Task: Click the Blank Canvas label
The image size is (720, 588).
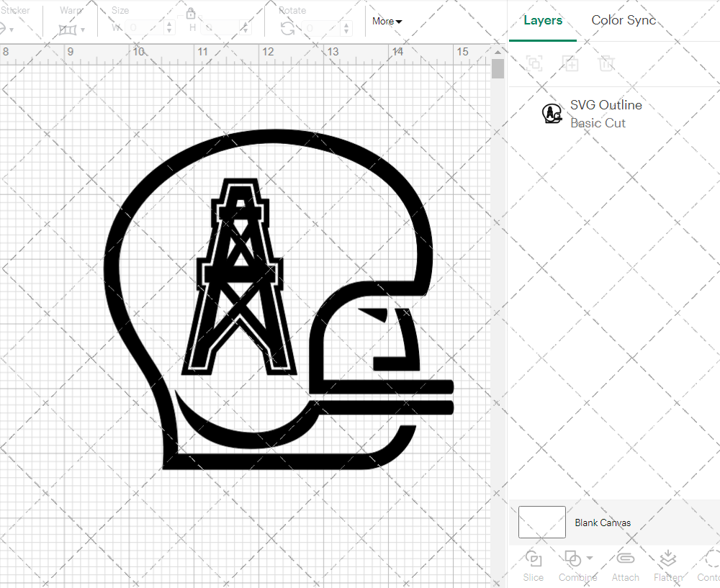Action: pyautogui.click(x=603, y=523)
